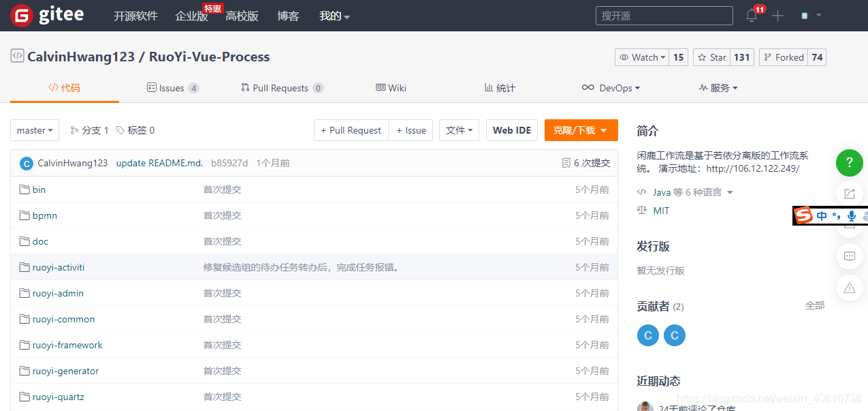Click the floating warning report icon
The image size is (868, 411).
849,288
